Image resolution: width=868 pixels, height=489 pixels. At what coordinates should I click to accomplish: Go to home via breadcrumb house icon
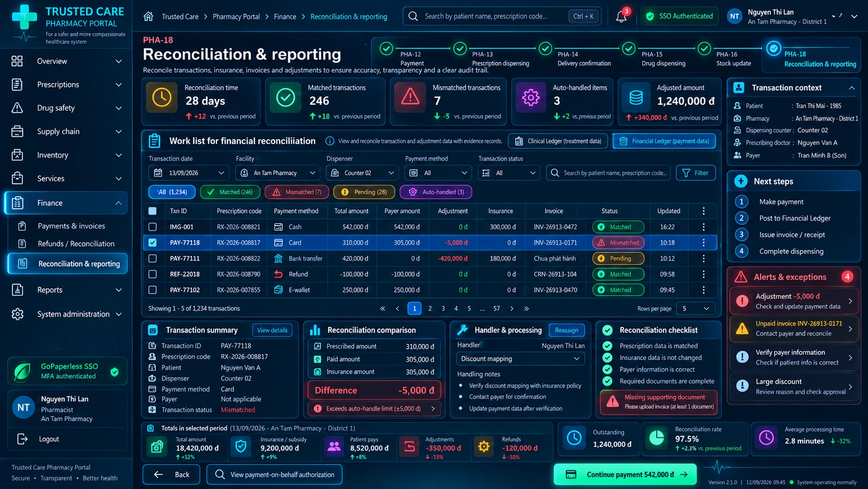[x=148, y=16]
